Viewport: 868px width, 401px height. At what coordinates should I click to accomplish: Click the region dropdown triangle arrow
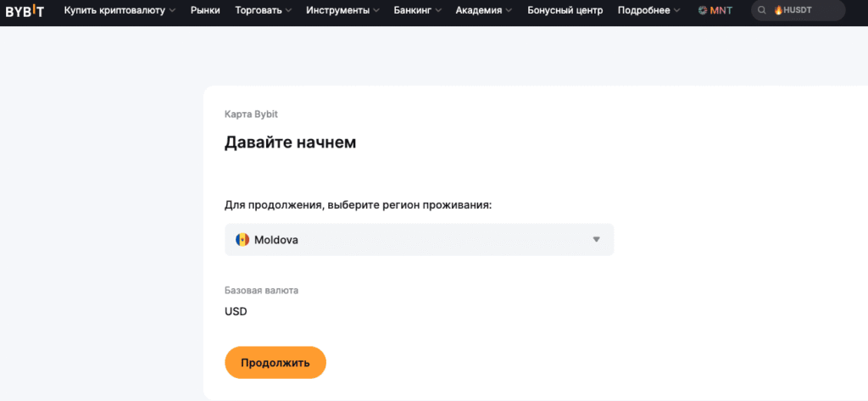pos(596,240)
